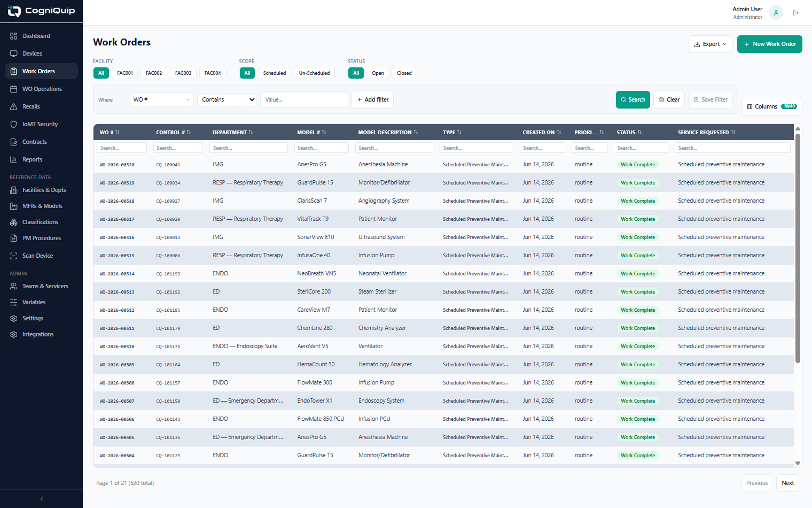Click Model Description column search field
812x508 pixels.
(394, 148)
